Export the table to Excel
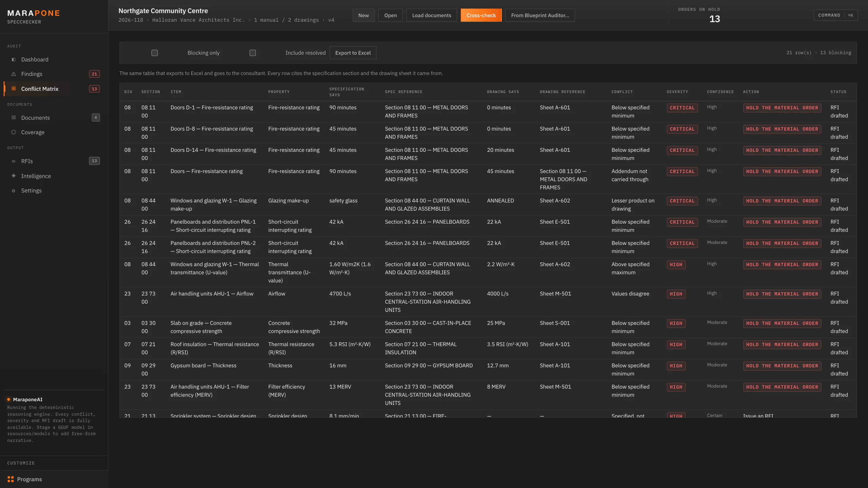Screen dimensions: 868x488 point(353,53)
